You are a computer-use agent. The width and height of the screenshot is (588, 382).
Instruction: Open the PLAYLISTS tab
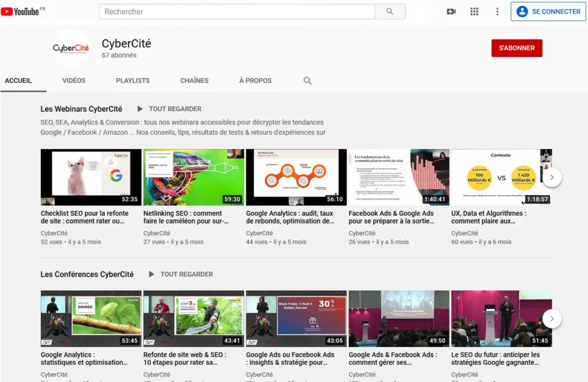(133, 80)
